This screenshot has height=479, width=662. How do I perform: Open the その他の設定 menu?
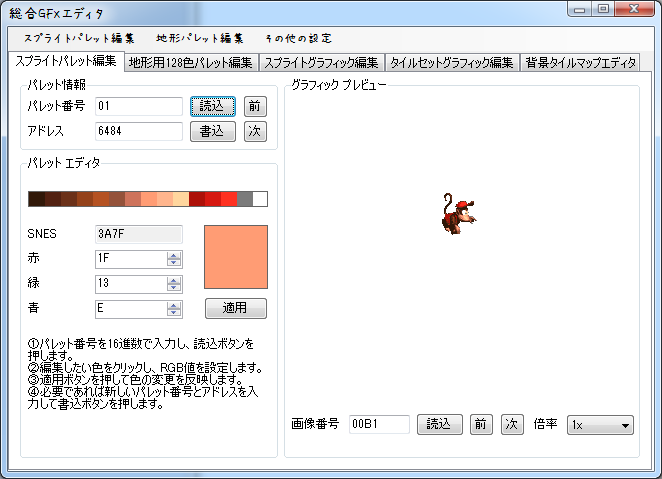[x=298, y=38]
